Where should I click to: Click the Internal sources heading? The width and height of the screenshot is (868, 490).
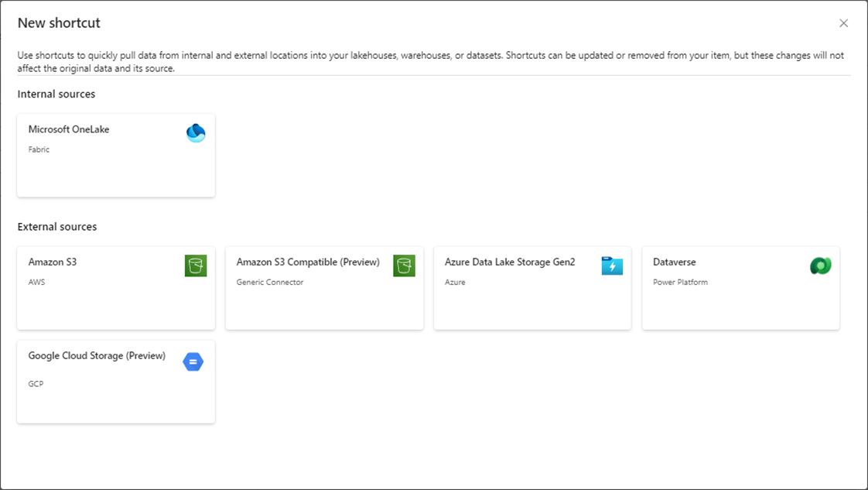56,94
